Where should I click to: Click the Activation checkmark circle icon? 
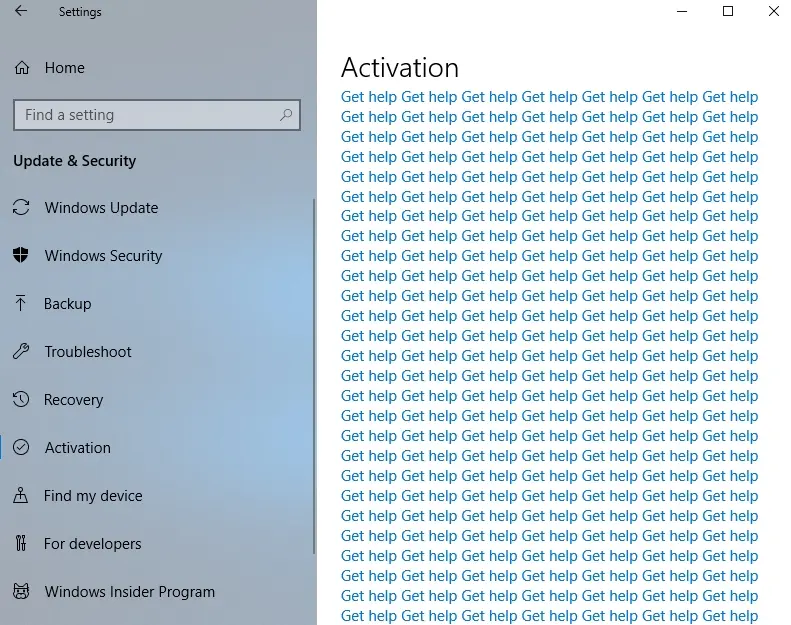click(x=21, y=447)
